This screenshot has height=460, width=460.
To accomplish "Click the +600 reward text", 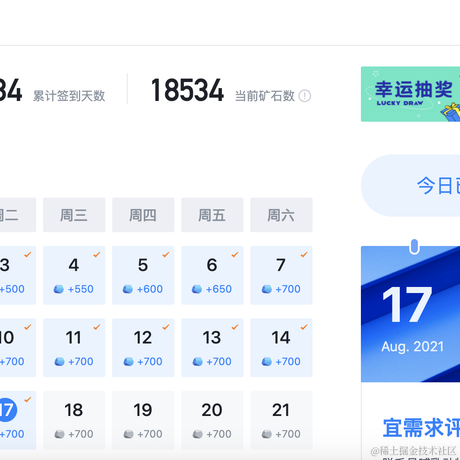I will point(150,289).
